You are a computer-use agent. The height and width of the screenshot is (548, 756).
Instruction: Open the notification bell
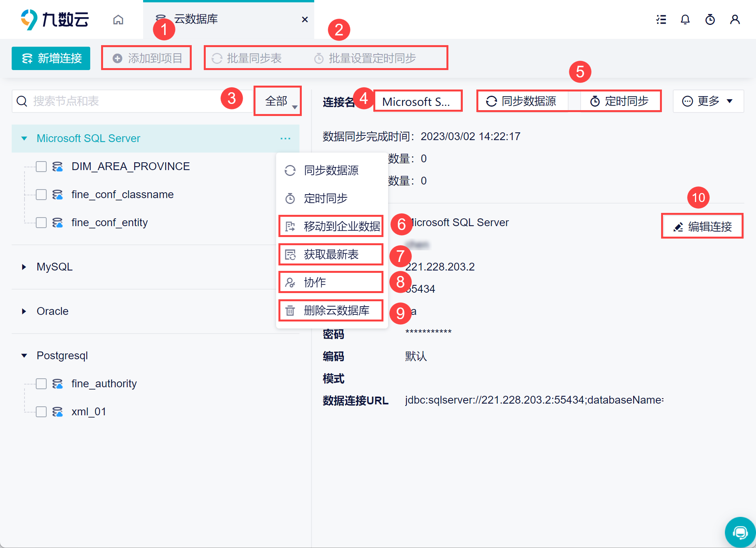685,19
